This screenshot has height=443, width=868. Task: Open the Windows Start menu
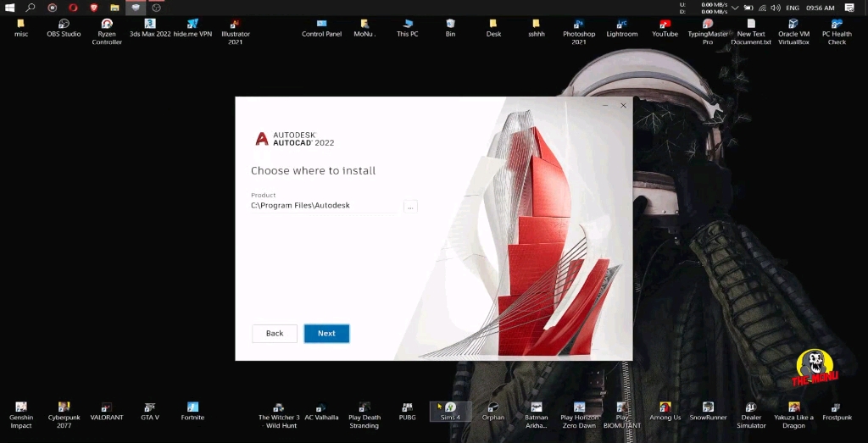pyautogui.click(x=9, y=8)
